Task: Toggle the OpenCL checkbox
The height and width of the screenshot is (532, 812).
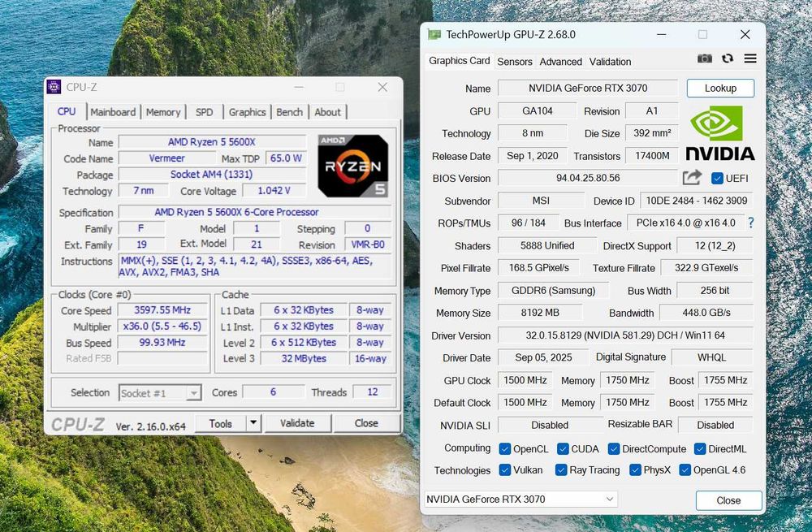Action: click(504, 448)
